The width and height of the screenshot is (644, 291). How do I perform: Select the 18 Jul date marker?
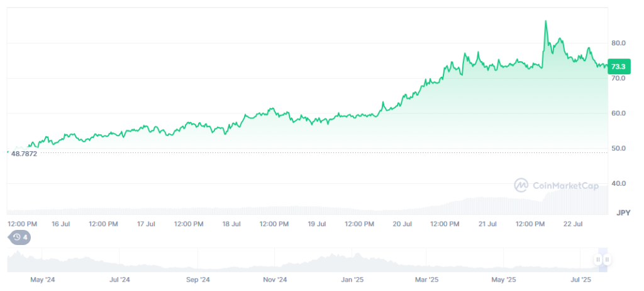pyautogui.click(x=231, y=224)
